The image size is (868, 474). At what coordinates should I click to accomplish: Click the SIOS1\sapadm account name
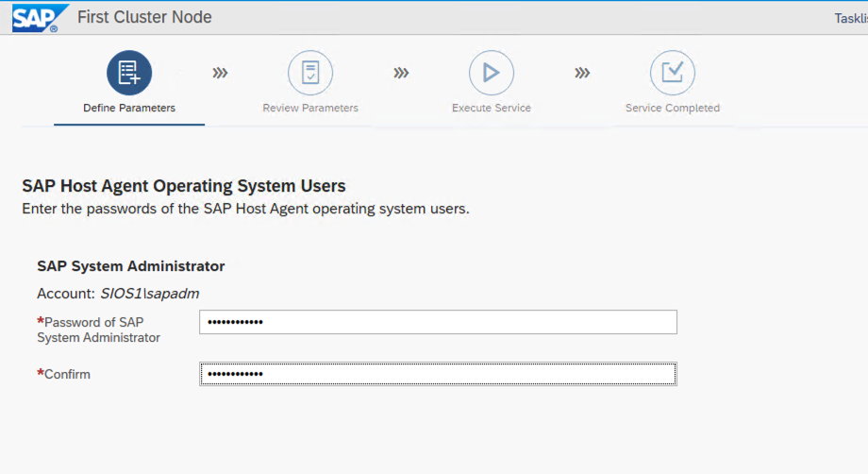[149, 294]
